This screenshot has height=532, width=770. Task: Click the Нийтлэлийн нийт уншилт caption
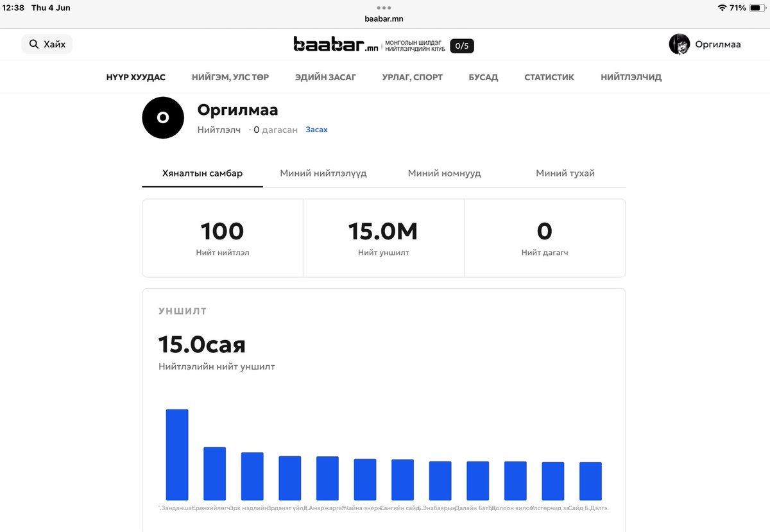pyautogui.click(x=217, y=367)
